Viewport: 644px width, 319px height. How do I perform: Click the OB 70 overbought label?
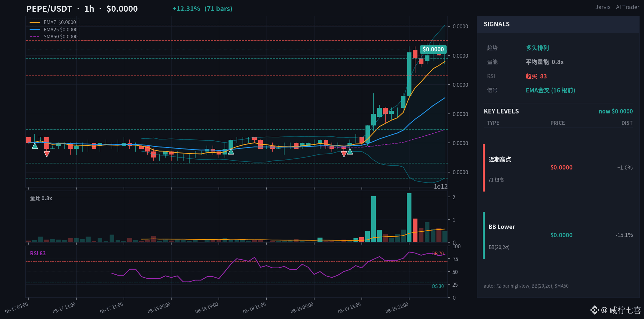click(x=438, y=254)
